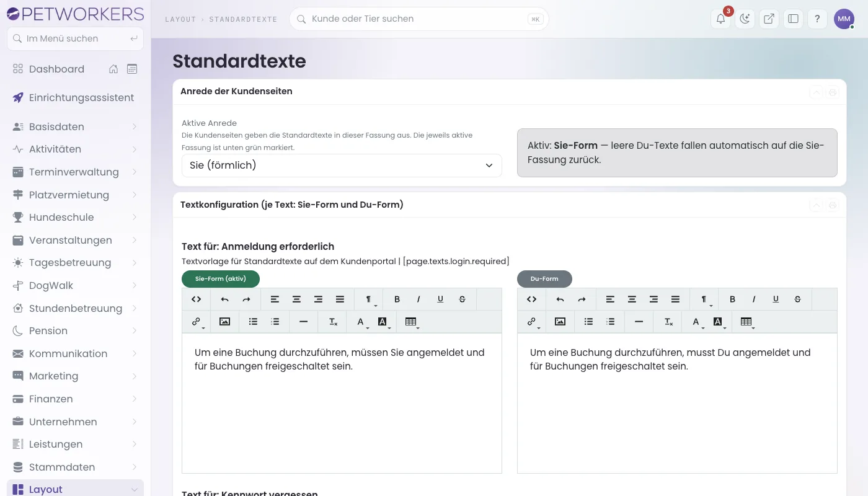
Task: Toggle italic in the Du-Form editor
Action: pyautogui.click(x=754, y=299)
